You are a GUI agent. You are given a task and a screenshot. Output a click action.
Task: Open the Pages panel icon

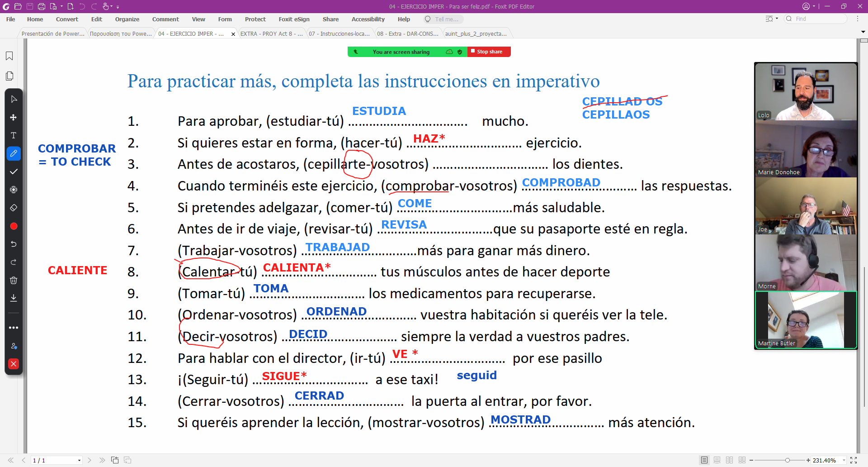(9, 76)
